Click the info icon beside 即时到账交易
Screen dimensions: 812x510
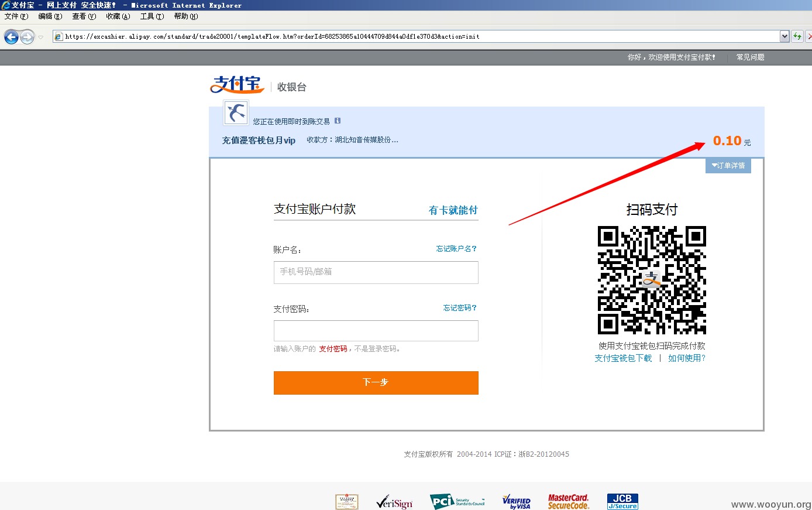tap(338, 121)
